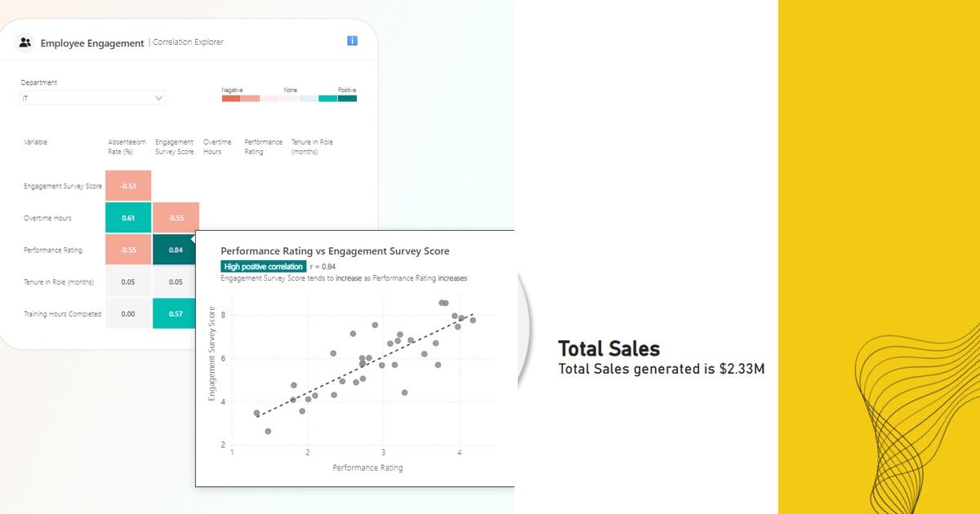This screenshot has width=980, height=514.
Task: Click the 0.61 Overtime Hours cell
Action: click(x=128, y=218)
